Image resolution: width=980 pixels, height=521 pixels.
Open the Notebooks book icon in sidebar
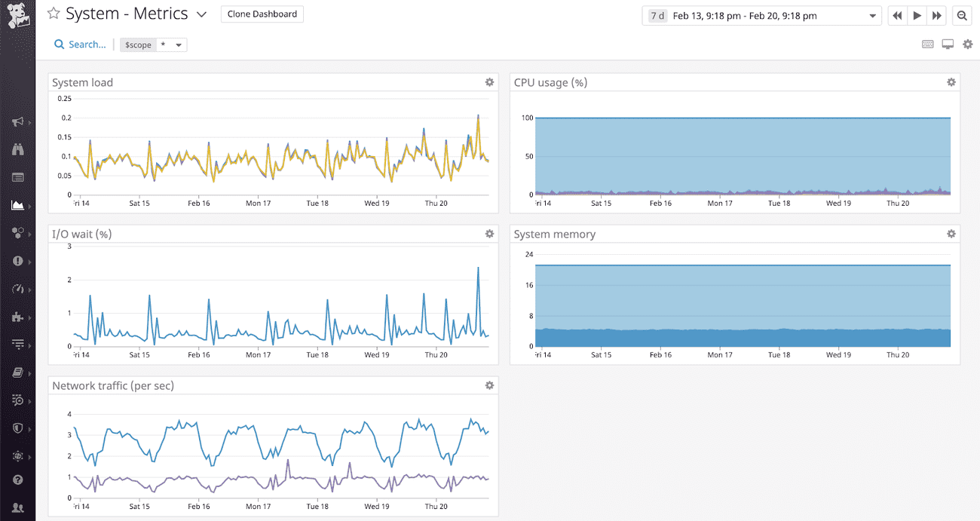coord(18,372)
